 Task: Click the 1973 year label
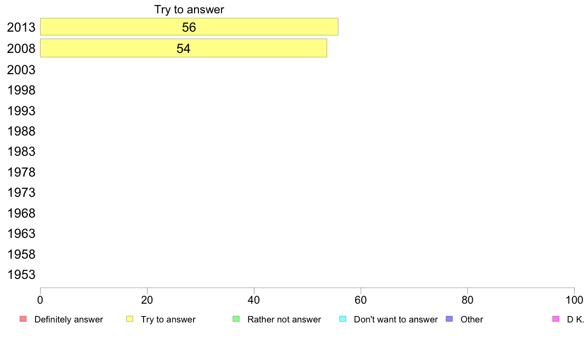pyautogui.click(x=21, y=192)
